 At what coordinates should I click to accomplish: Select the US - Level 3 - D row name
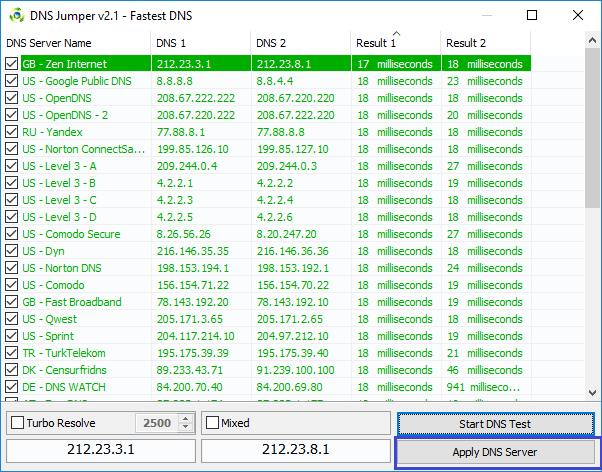coord(59,217)
